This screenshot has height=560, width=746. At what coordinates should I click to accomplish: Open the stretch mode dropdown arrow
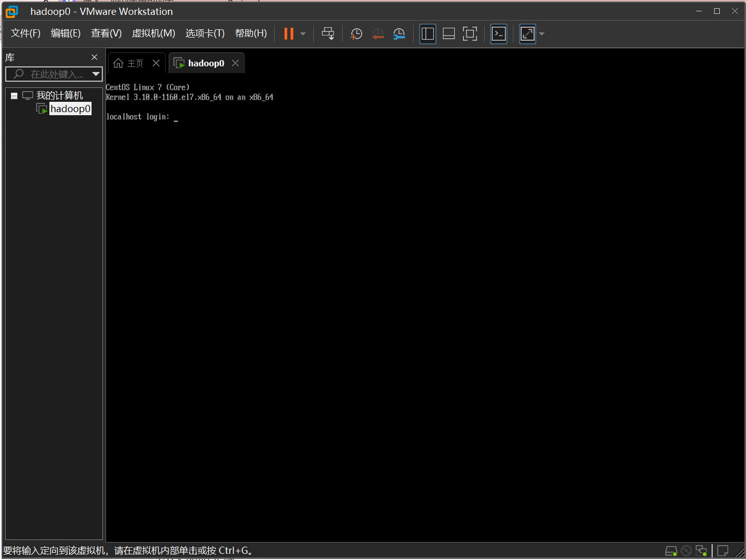(x=541, y=34)
